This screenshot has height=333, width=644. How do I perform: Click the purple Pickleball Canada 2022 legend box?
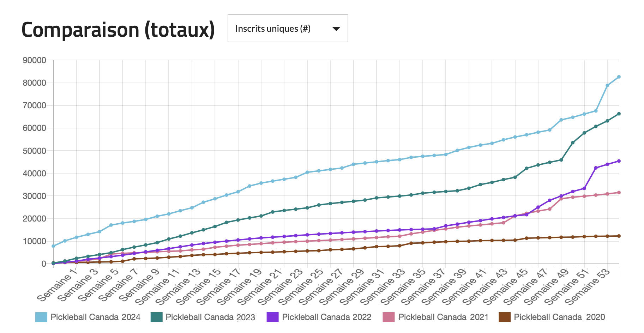click(273, 317)
